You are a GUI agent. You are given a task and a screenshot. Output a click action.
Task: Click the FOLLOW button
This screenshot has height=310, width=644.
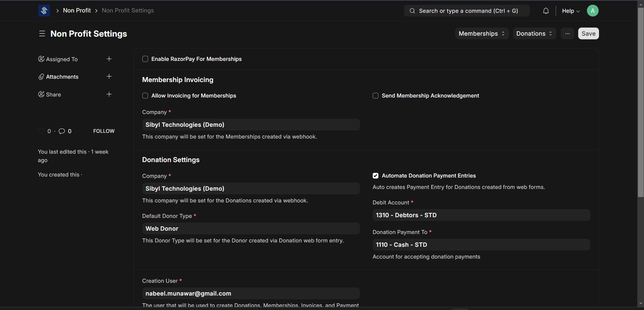coord(103,131)
